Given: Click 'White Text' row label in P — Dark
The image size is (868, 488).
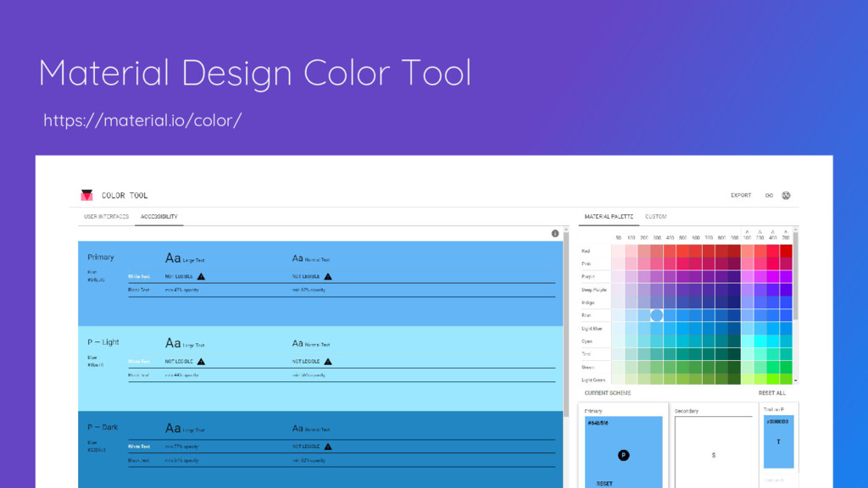Looking at the screenshot, I should click(x=139, y=446).
